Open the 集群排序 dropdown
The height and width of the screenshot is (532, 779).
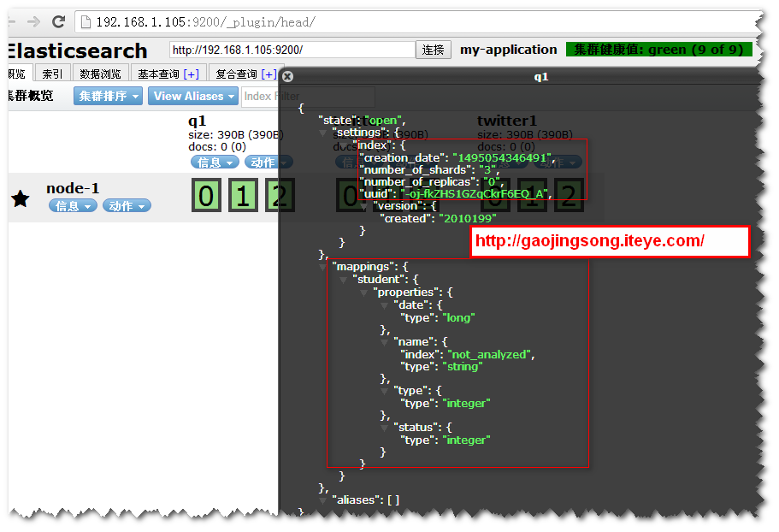coord(108,96)
